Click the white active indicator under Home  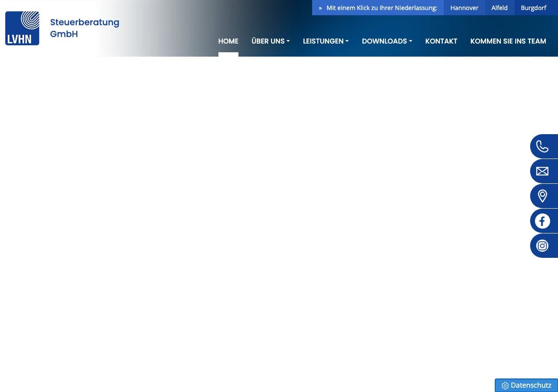point(228,54)
